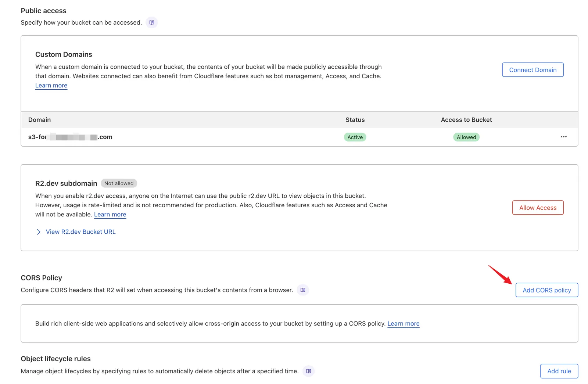This screenshot has height=384, width=588.
Task: Click Connect Domain
Action: click(x=533, y=69)
